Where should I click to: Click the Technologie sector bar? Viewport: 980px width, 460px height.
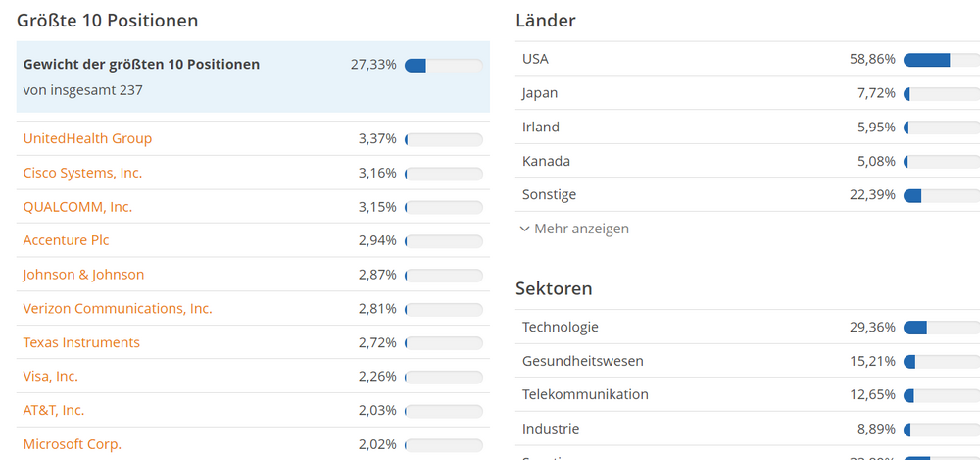click(x=941, y=328)
